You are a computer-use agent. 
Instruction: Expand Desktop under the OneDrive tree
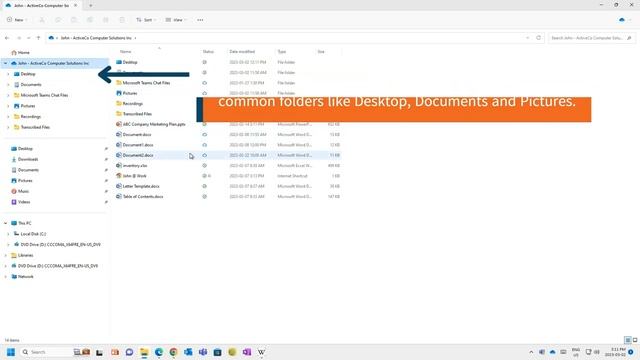(8, 74)
